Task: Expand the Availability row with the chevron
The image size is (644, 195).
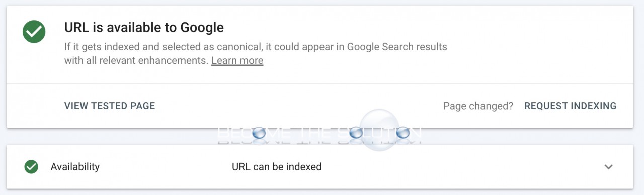Action: [x=609, y=167]
